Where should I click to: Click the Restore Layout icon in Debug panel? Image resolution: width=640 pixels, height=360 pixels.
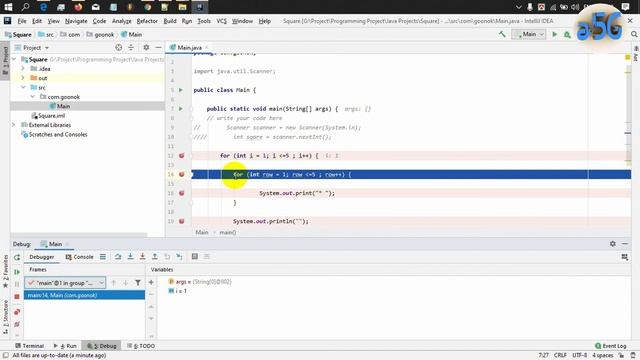[624, 257]
